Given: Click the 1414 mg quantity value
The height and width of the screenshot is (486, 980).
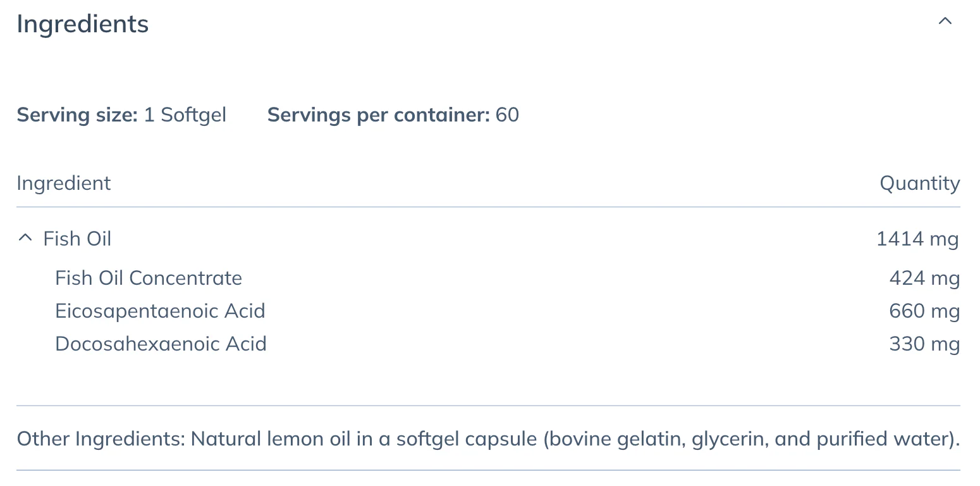Looking at the screenshot, I should tap(917, 239).
